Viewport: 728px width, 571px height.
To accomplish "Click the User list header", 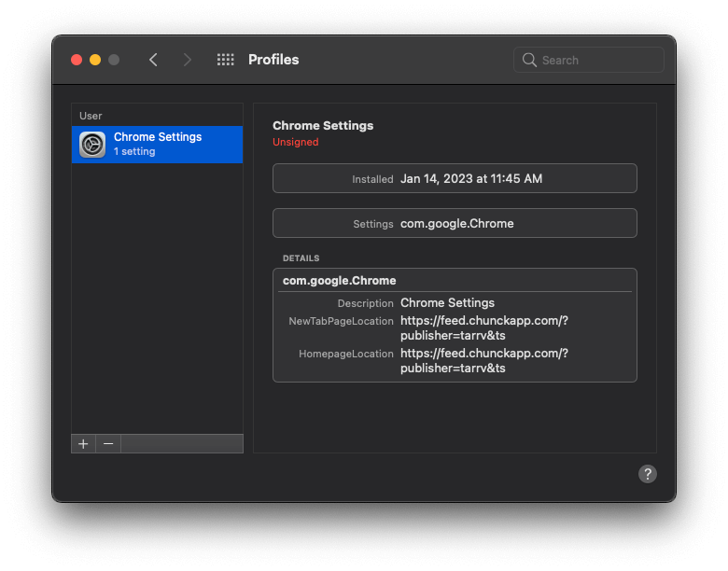I will point(91,116).
